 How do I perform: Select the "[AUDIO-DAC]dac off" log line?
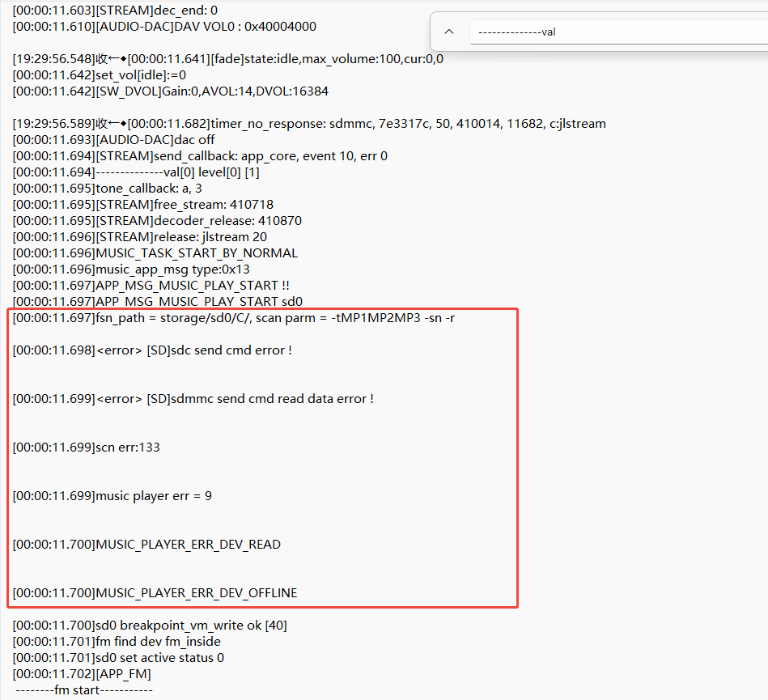point(113,140)
